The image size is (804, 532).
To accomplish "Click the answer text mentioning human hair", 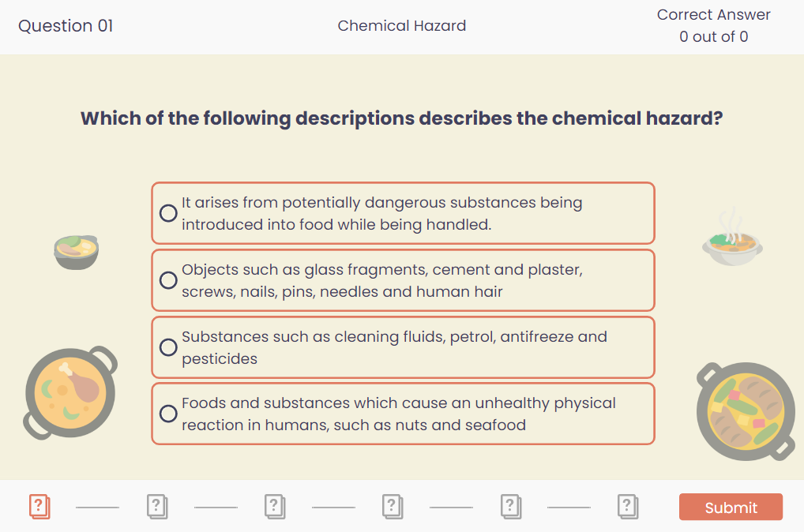I will click(381, 280).
